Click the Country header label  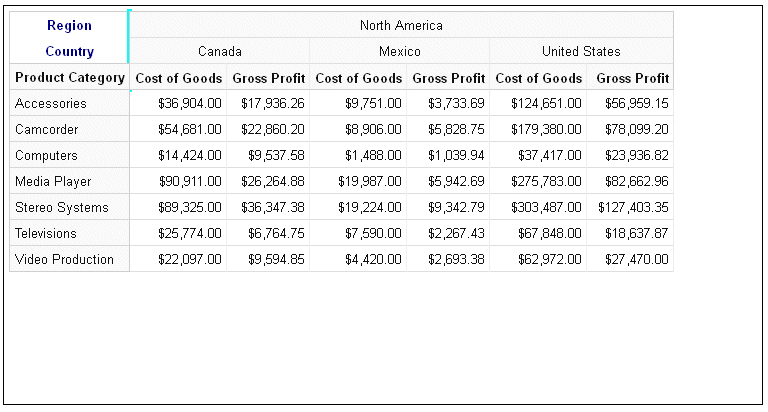70,51
